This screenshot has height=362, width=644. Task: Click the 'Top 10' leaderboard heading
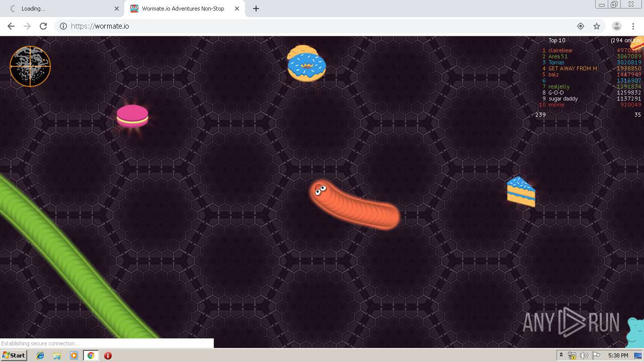point(557,40)
